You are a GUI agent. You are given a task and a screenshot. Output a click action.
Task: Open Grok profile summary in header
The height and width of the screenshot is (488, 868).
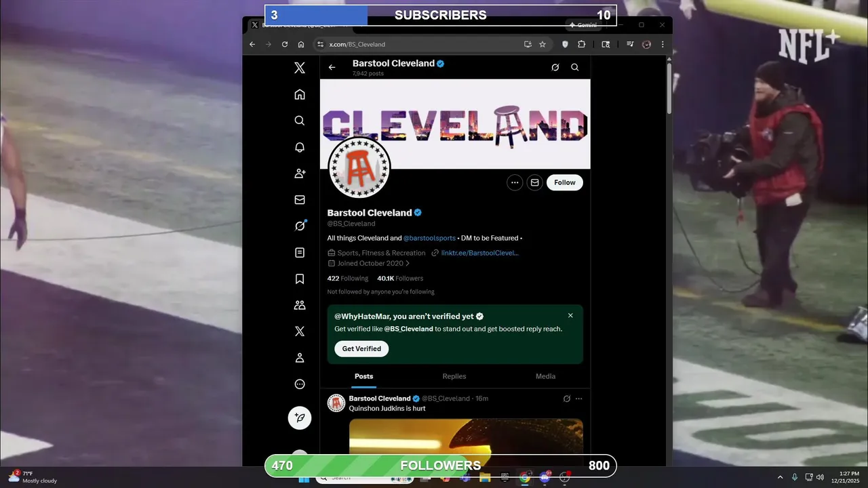(555, 67)
